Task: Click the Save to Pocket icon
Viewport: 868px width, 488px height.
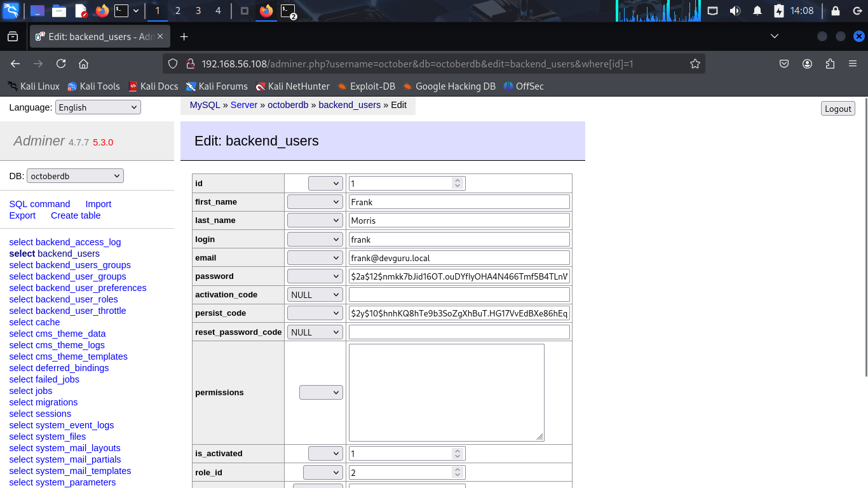Action: (785, 64)
